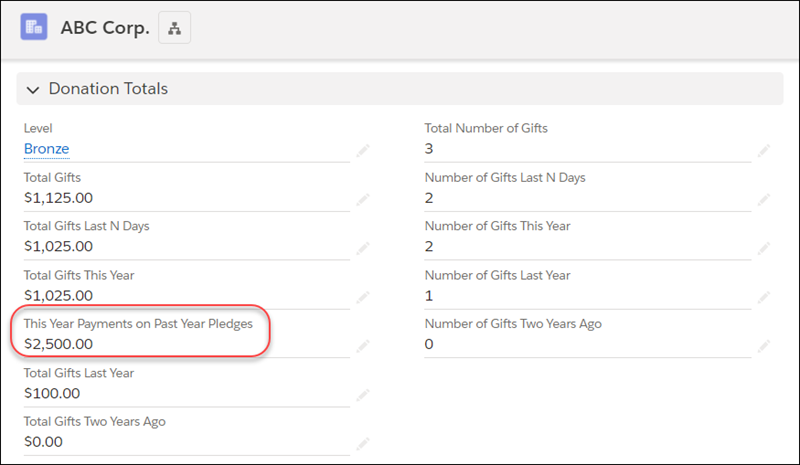Select the $0.00 Two Years Ago value
The width and height of the screenshot is (800, 465).
43,442
